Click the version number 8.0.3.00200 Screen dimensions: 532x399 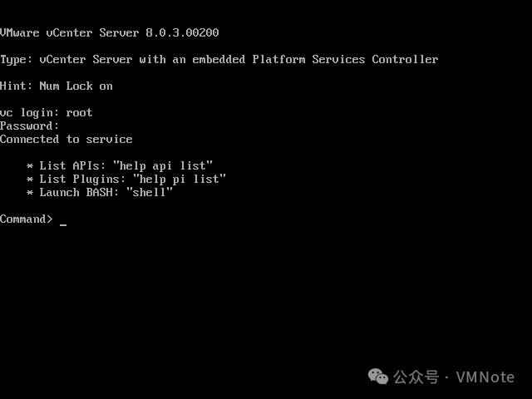click(x=182, y=33)
